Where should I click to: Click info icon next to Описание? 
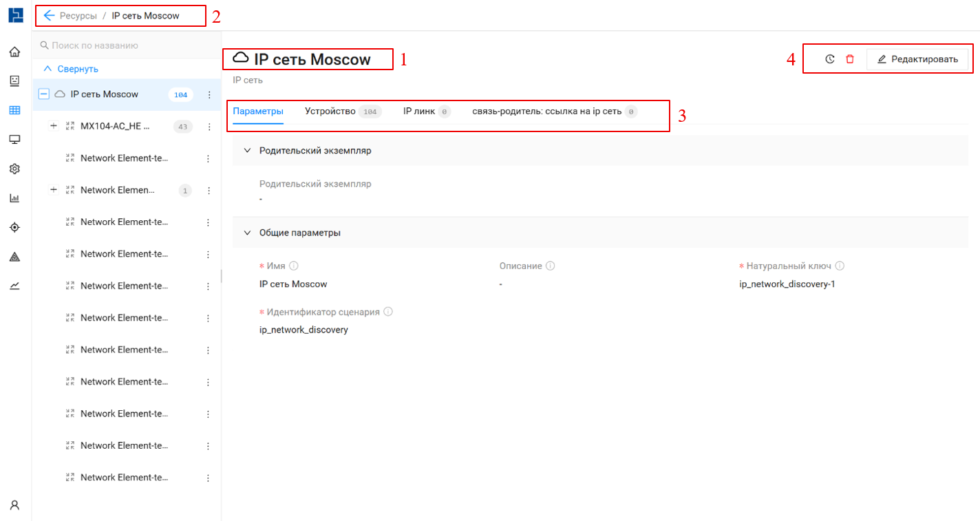551,266
